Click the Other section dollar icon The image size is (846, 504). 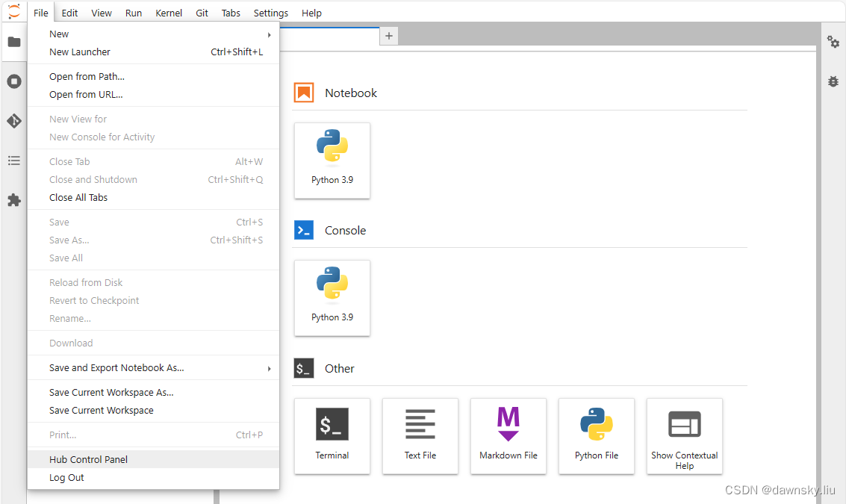coord(304,369)
